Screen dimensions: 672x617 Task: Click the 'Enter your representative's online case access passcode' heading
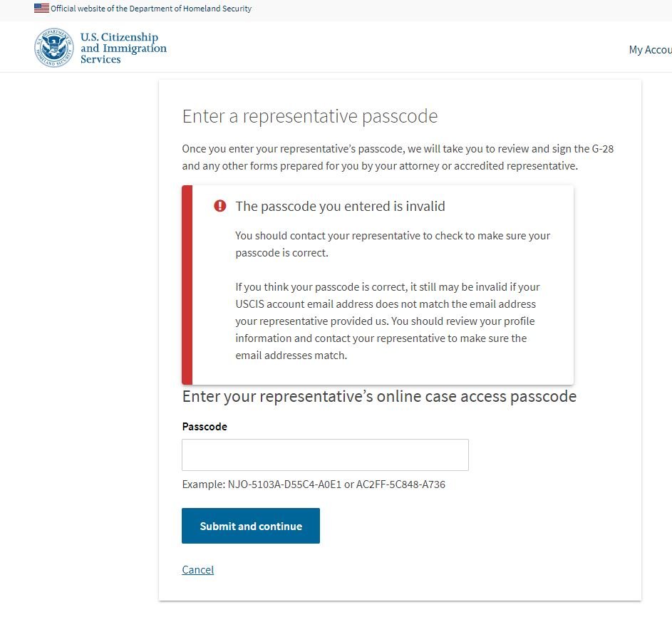379,396
